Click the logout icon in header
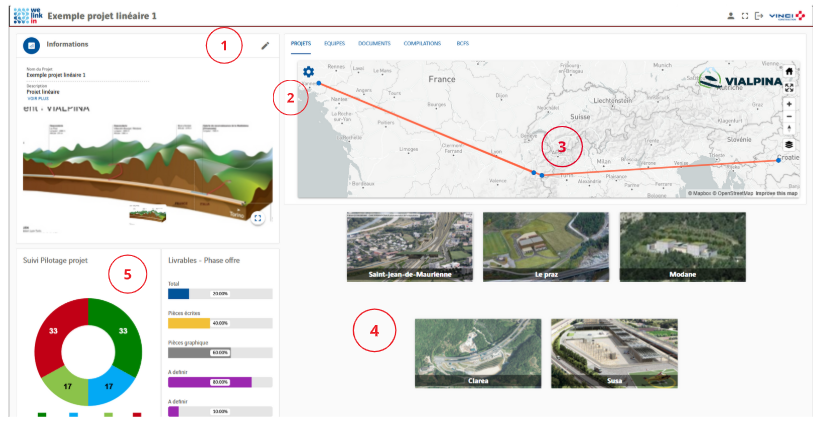Viewport: 813px width, 433px height. pyautogui.click(x=758, y=16)
